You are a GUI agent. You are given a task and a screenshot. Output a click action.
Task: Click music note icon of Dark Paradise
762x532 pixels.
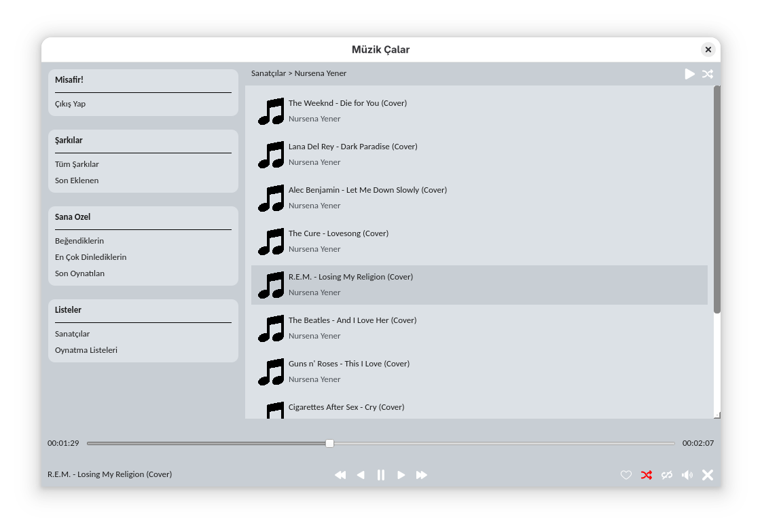(271, 154)
